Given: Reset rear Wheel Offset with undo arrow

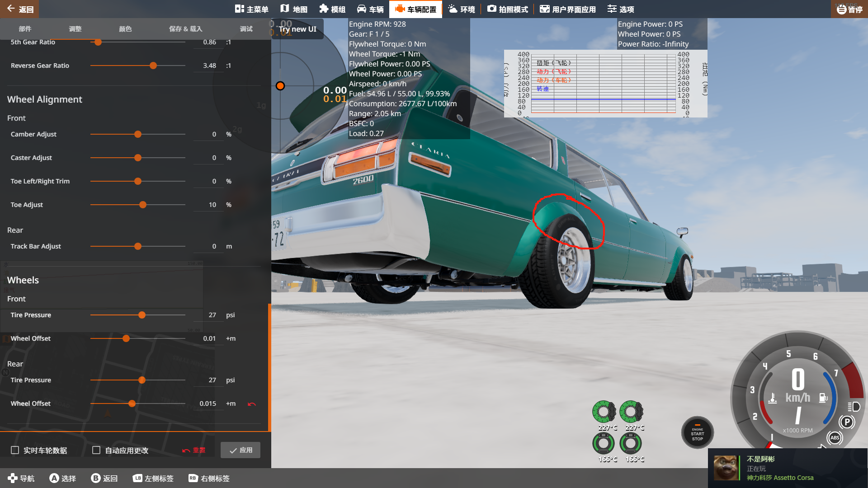Looking at the screenshot, I should [x=252, y=404].
